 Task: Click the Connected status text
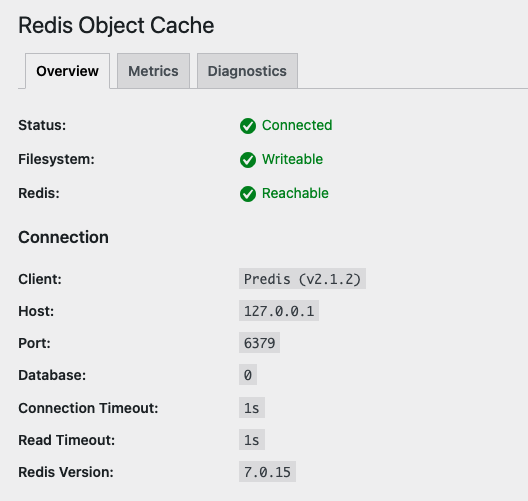point(297,125)
